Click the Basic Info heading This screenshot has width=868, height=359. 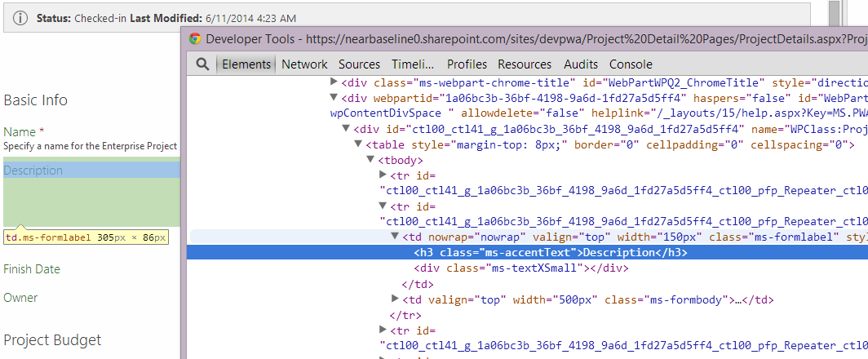tap(35, 100)
